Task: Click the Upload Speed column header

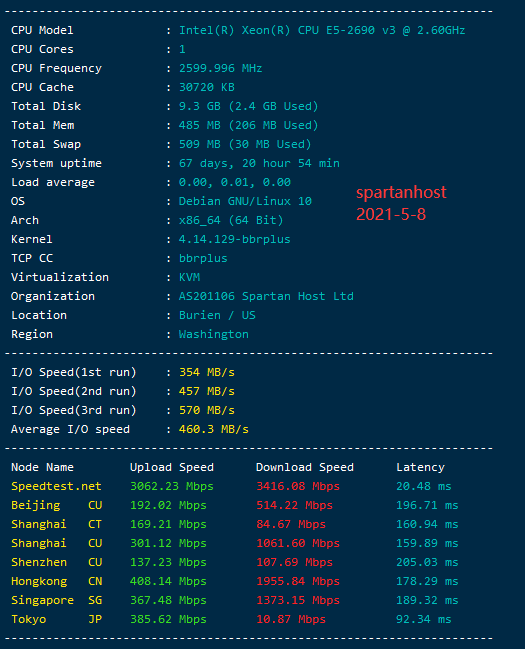Action: (172, 468)
